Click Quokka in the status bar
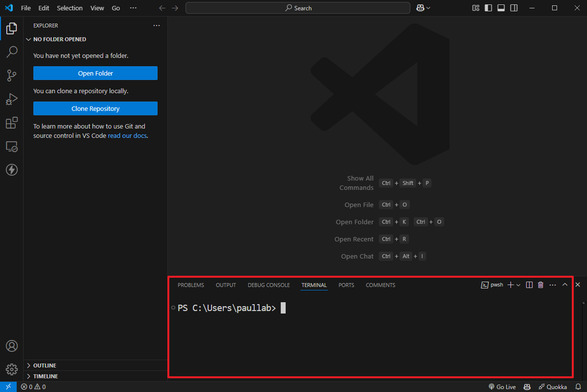Image resolution: width=587 pixels, height=392 pixels. point(553,387)
